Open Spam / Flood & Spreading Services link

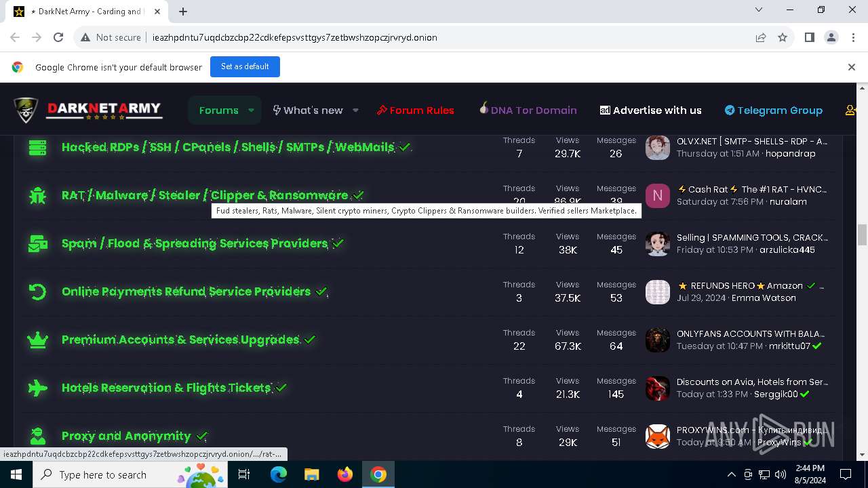(x=195, y=243)
